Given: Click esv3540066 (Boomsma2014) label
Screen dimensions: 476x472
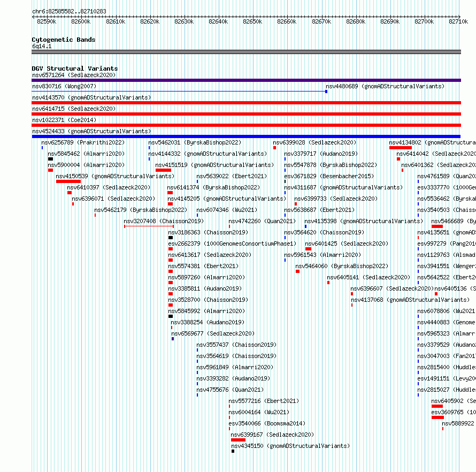Looking at the screenshot, I should pyautogui.click(x=267, y=423).
